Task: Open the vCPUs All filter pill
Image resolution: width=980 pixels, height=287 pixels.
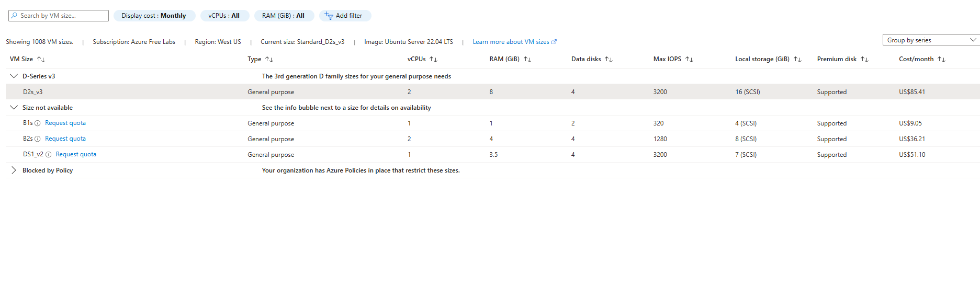Action: pyautogui.click(x=224, y=16)
